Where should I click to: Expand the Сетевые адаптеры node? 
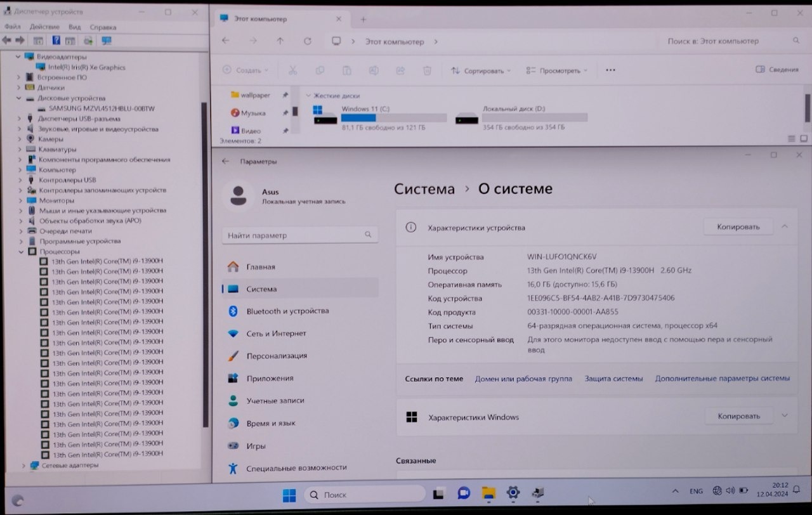point(24,466)
